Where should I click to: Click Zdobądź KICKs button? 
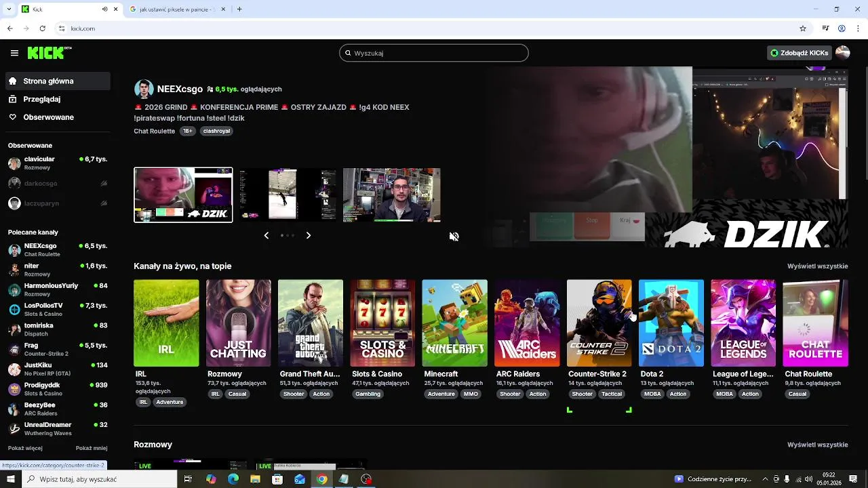(800, 53)
